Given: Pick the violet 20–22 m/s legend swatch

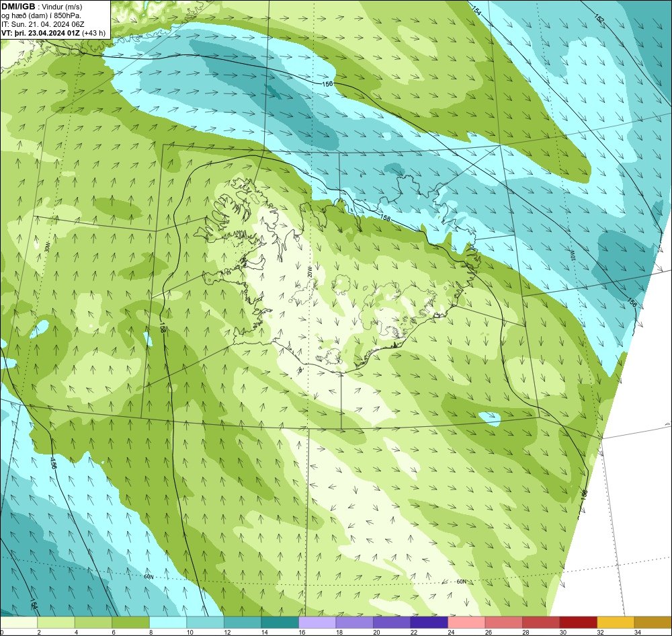Looking at the screenshot, I should pos(392,623).
